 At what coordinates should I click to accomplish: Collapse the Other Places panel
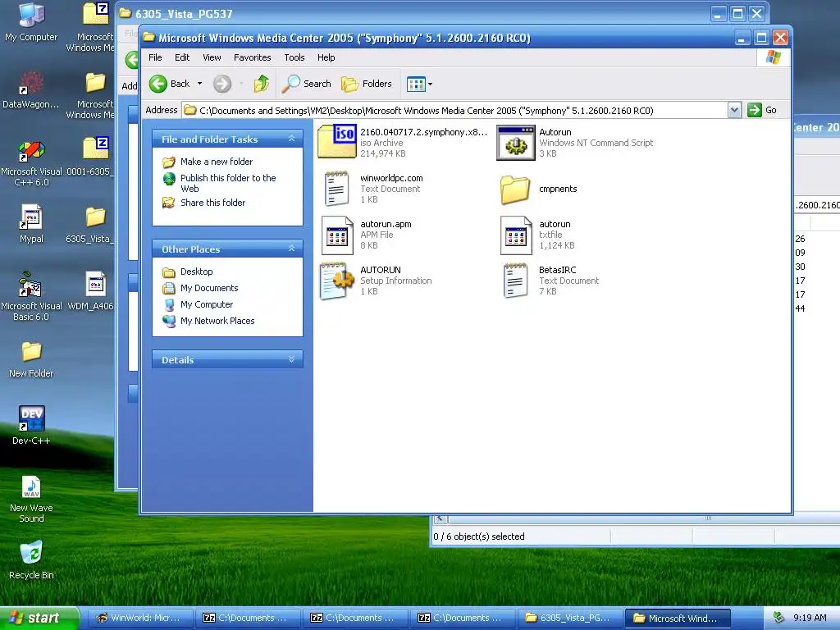click(291, 249)
